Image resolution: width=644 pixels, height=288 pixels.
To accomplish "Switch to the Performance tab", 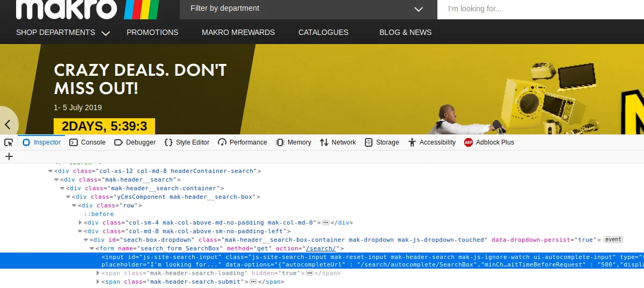I will click(242, 142).
